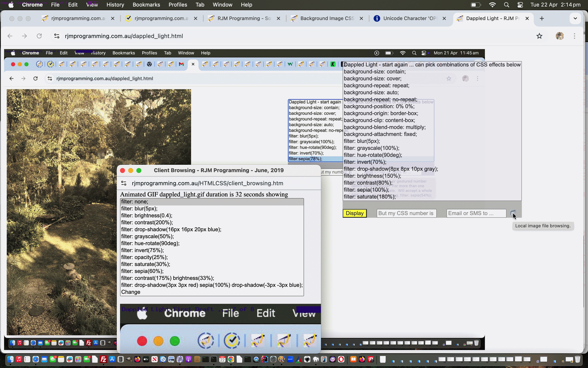Viewport: 588px width, 368px height.
Task: Reload the Dappled Light page
Action: (x=39, y=36)
